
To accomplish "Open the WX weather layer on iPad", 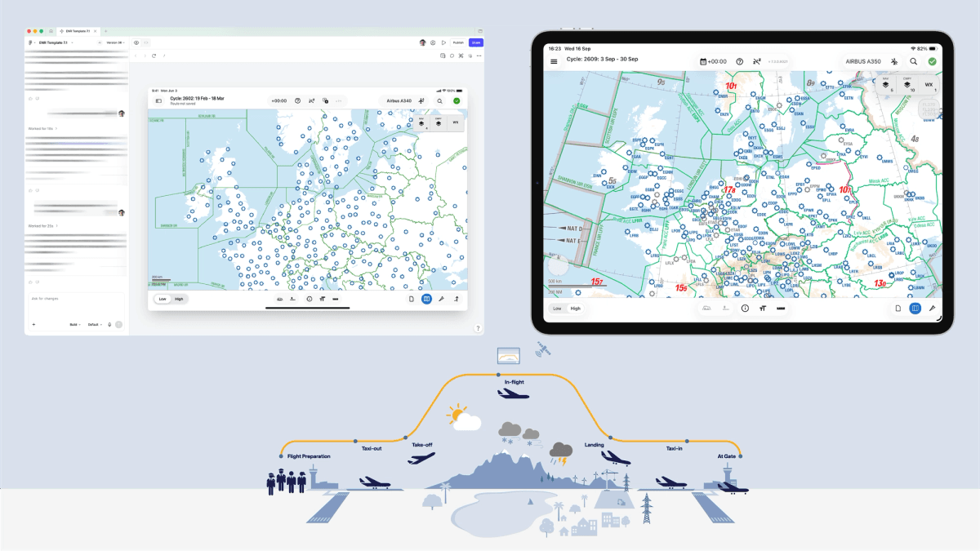I will click(x=929, y=84).
